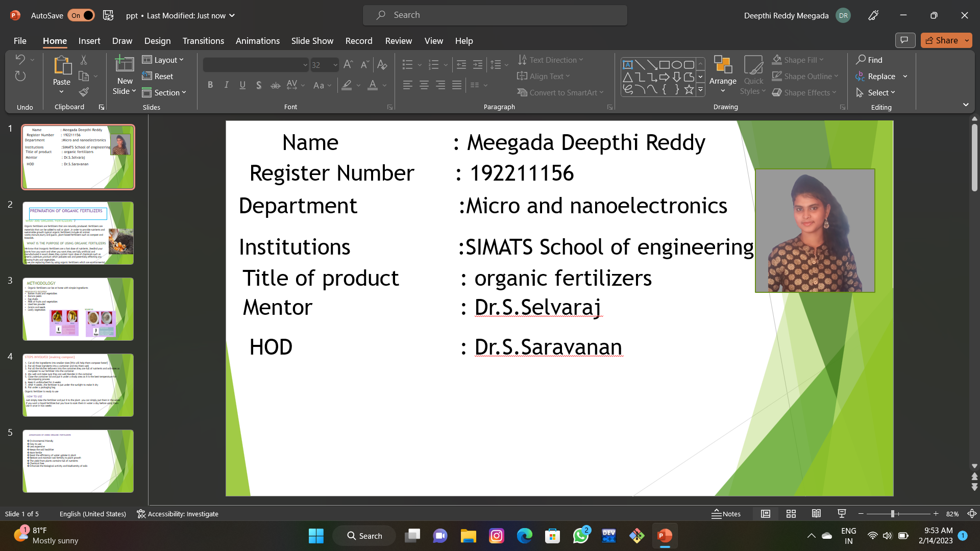The image size is (980, 551).
Task: Switch to the Animations ribbon tab
Action: pyautogui.click(x=257, y=41)
